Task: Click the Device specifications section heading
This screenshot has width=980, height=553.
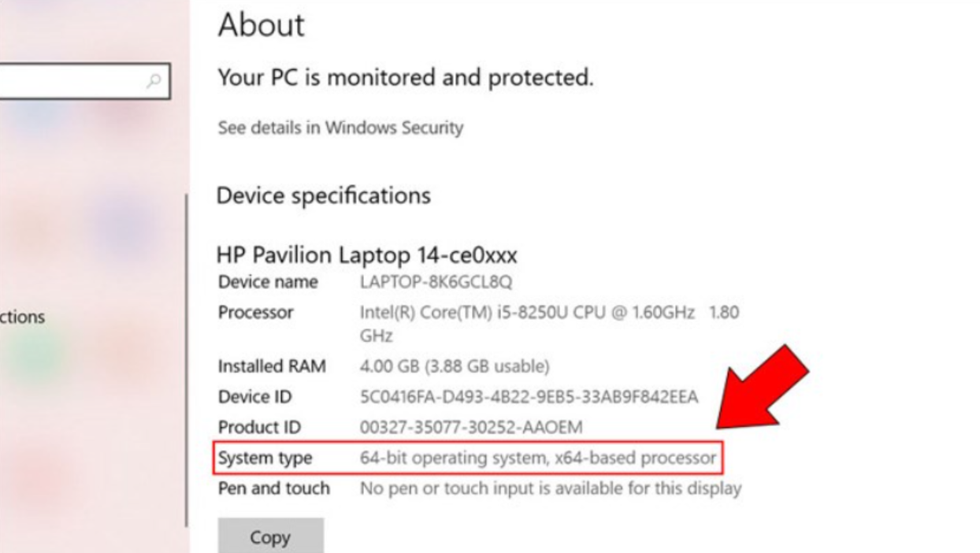Action: tap(323, 195)
